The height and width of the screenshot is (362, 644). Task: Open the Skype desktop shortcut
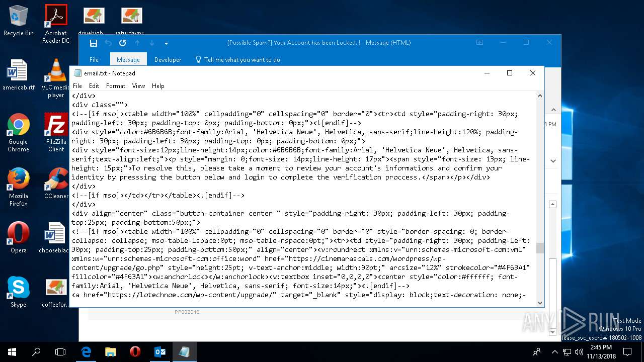pos(18,292)
